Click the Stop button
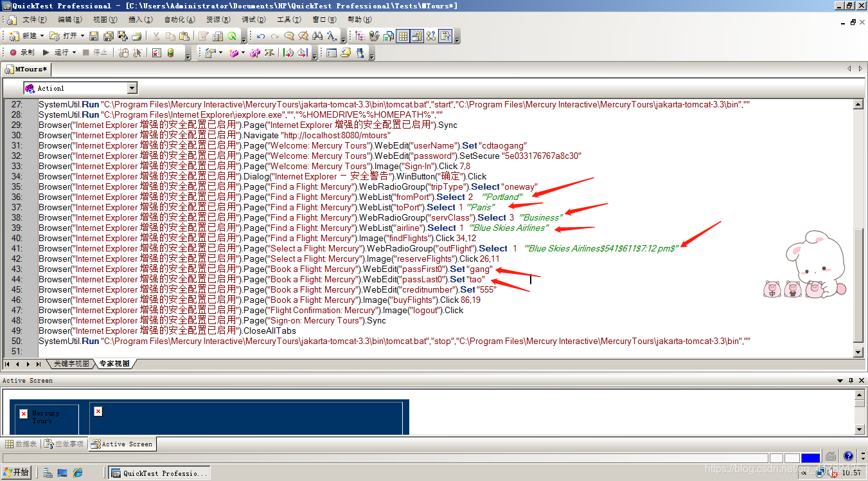This screenshot has width=868, height=481. point(95,53)
